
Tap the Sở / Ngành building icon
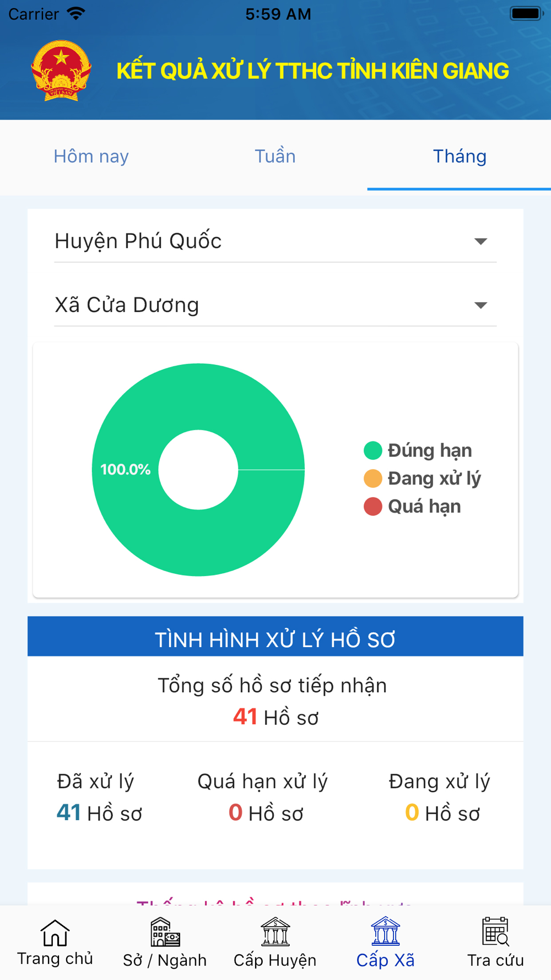[165, 932]
